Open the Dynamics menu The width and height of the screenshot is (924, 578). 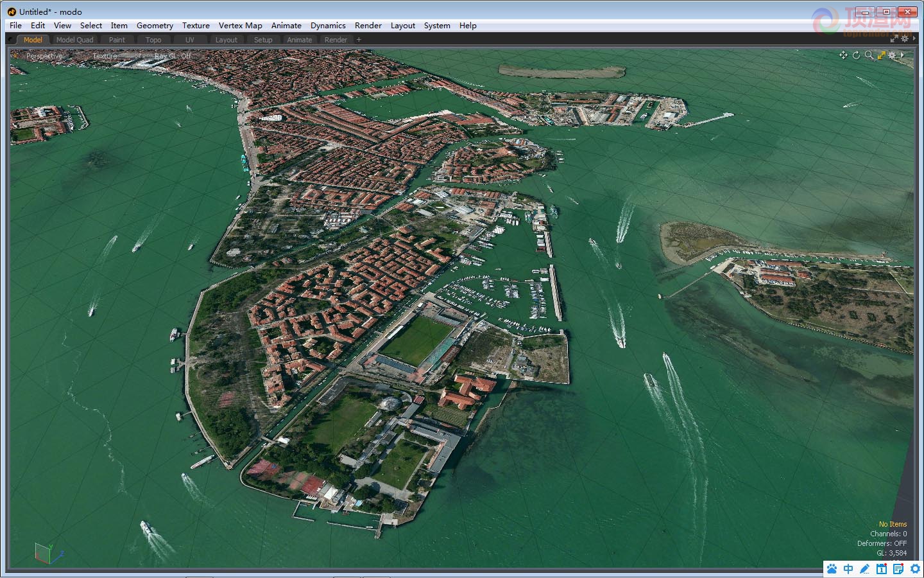pyautogui.click(x=328, y=26)
